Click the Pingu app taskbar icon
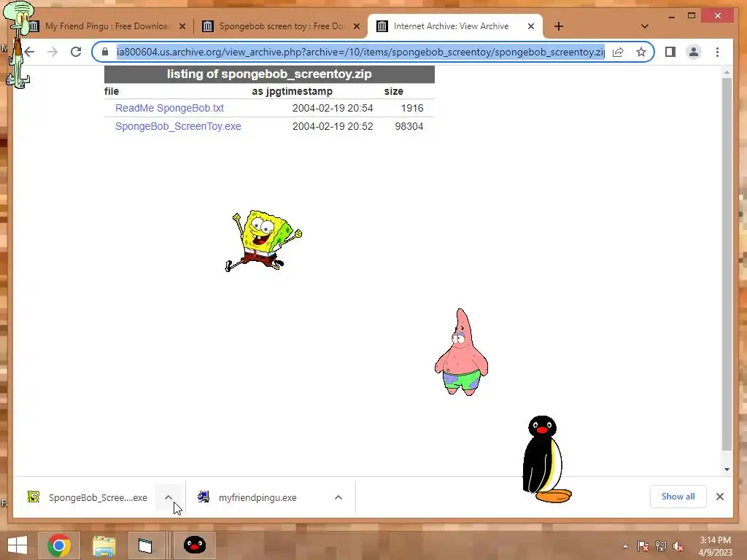Screen dimensions: 747x560 pos(195,545)
